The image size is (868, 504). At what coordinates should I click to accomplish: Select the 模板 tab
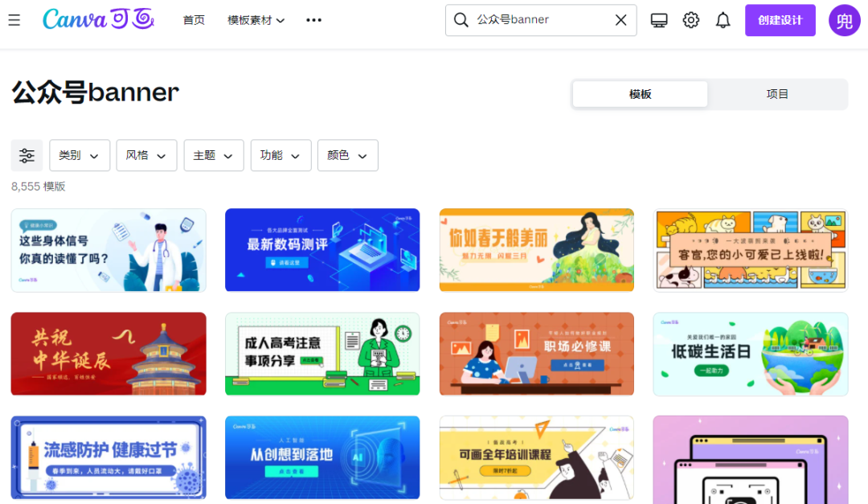pos(639,94)
